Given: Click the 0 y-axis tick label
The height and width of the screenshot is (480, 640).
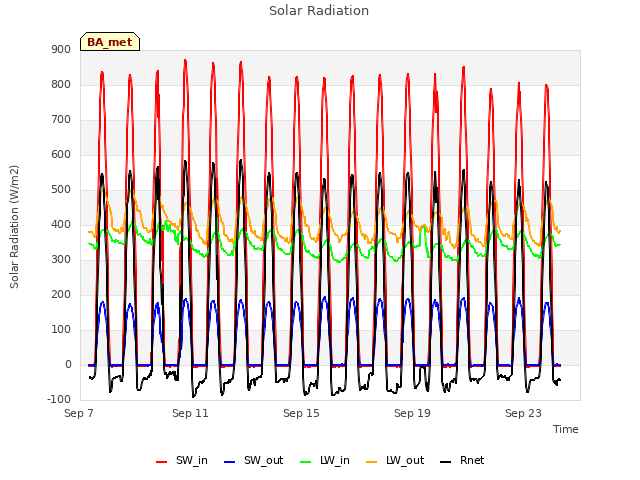Looking at the screenshot, I should coord(68,365).
